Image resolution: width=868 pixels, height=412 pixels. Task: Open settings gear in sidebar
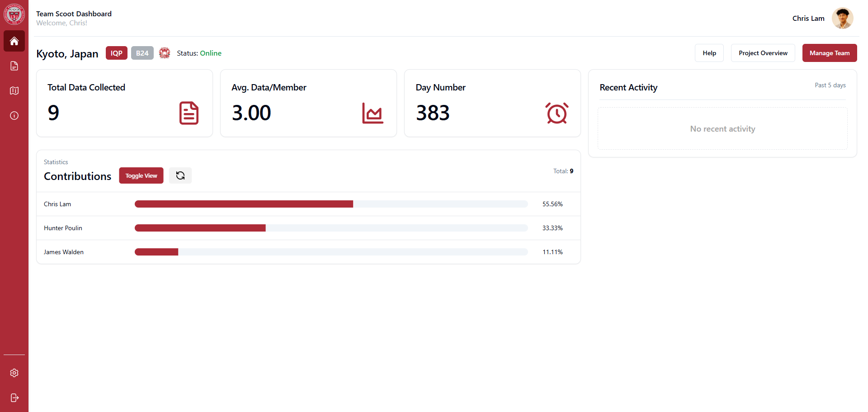[14, 373]
